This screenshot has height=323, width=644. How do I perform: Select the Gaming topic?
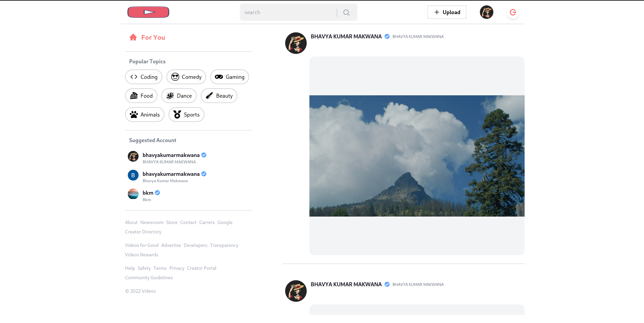coord(230,77)
